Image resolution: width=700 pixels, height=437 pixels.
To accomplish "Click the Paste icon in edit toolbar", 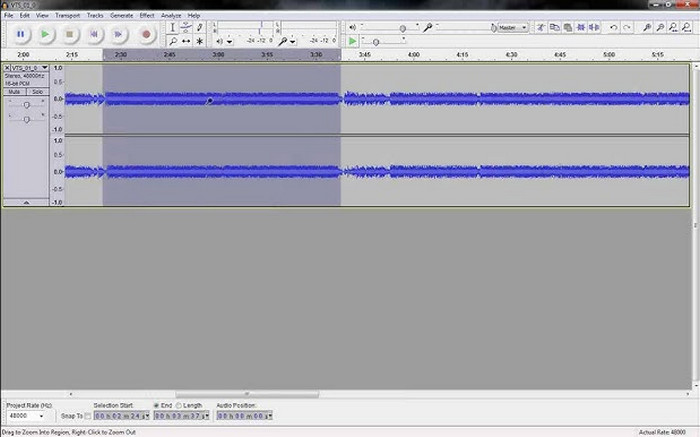I will pyautogui.click(x=568, y=28).
